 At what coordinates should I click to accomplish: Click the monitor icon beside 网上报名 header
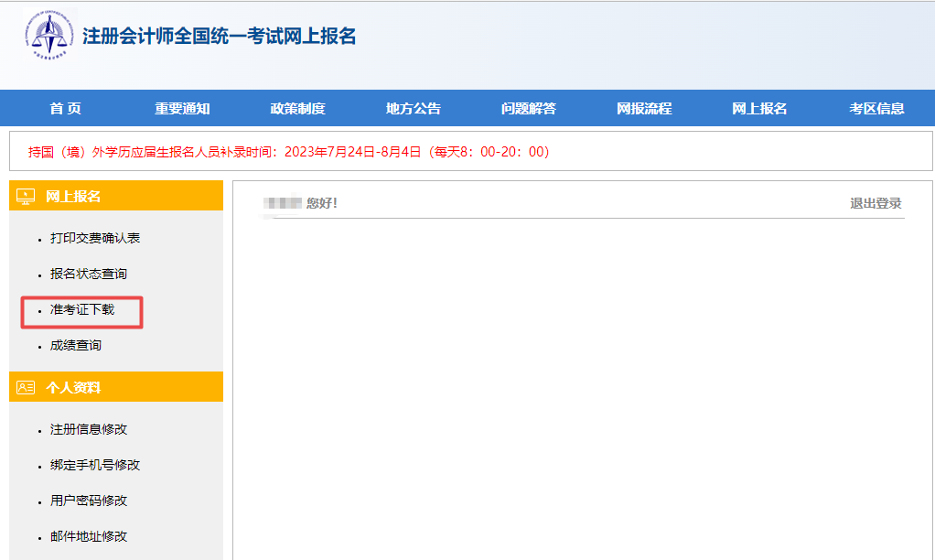click(x=26, y=197)
